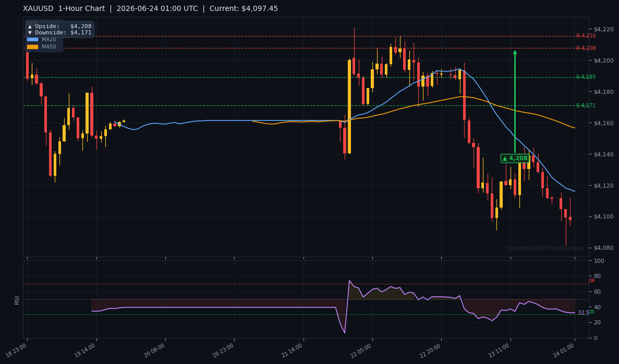Image resolution: width=619 pixels, height=364 pixels.
Task: Click the blue MA20 legend color swatch
Action: click(32, 40)
